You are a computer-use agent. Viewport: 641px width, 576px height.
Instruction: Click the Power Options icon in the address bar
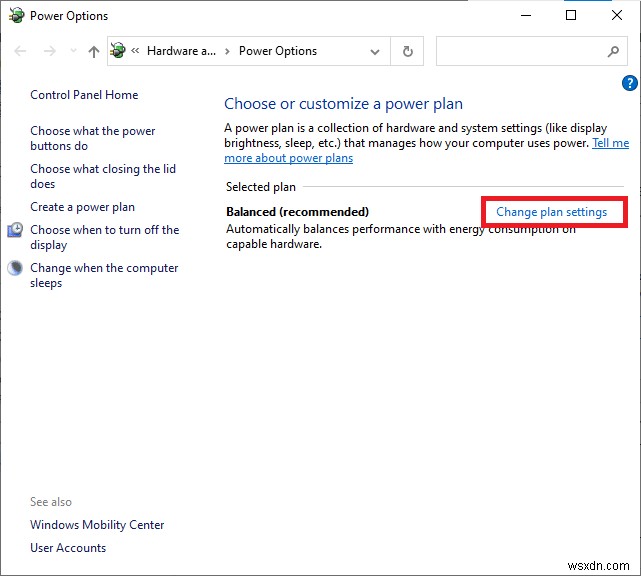[118, 51]
